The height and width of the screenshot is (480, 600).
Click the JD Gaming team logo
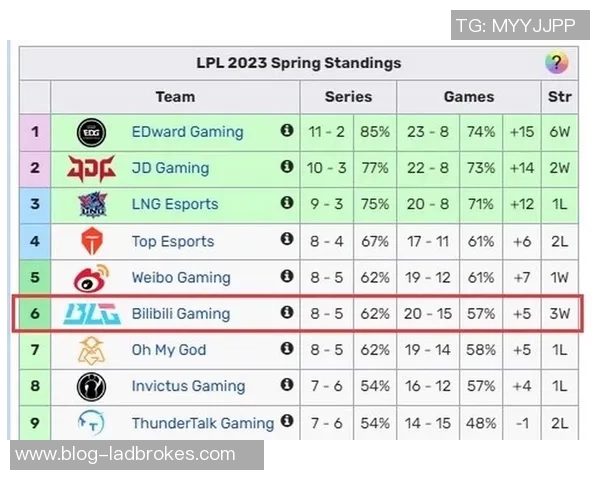click(91, 168)
